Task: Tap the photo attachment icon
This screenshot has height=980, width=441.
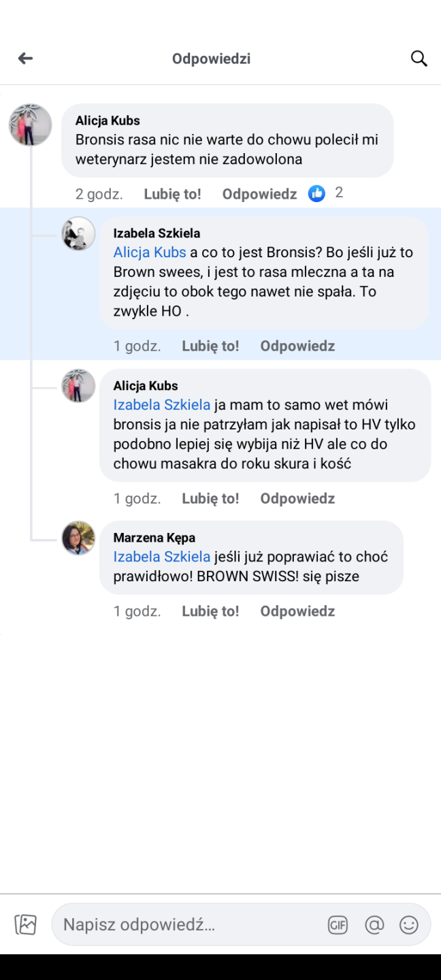Action: (26, 925)
